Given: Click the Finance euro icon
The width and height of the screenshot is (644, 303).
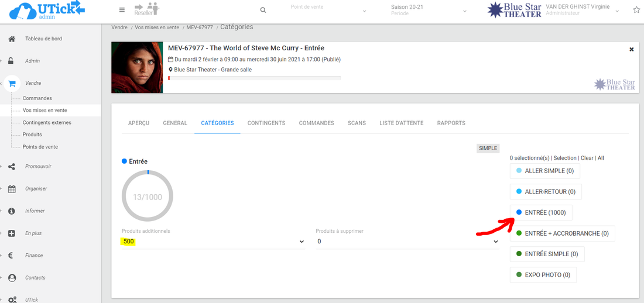Looking at the screenshot, I should click(12, 256).
